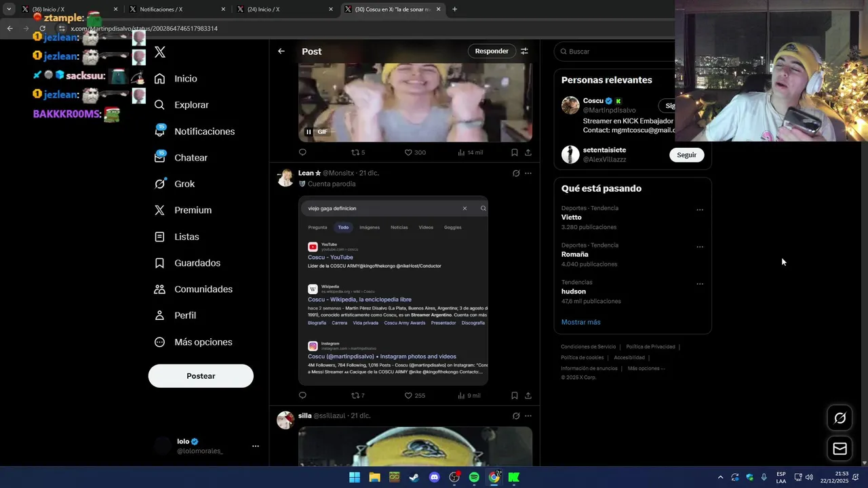Repost the GIF tweet with 5 reposts

coord(358,152)
